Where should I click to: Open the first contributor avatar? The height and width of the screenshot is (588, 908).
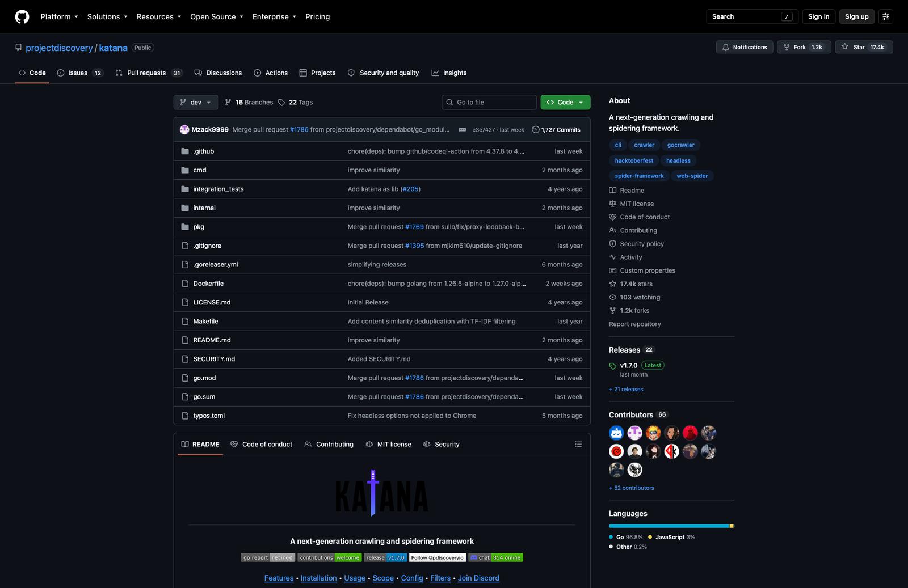[616, 433]
